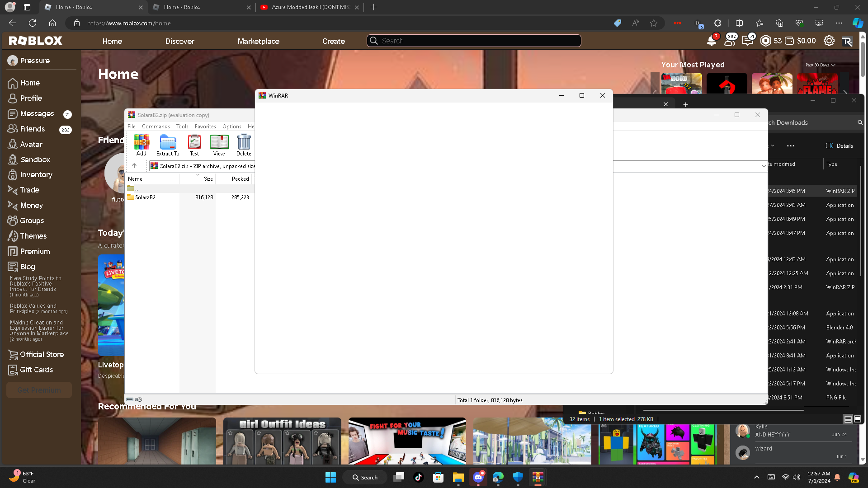Screen dimensions: 868x488
Task: Open Official Store in the Roblox sidebar
Action: pyautogui.click(x=42, y=354)
